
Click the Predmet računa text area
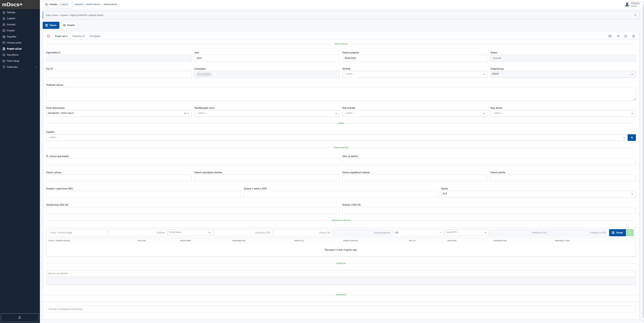point(341,94)
